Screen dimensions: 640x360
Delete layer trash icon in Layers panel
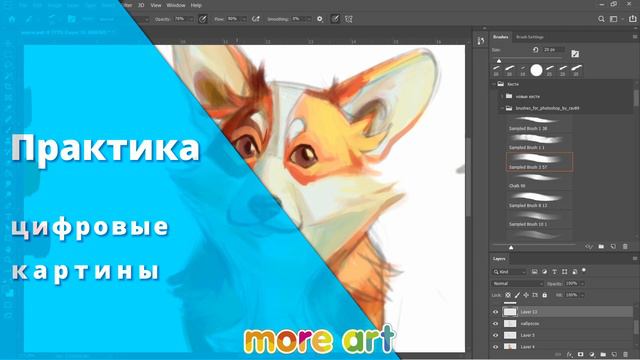pos(625,355)
